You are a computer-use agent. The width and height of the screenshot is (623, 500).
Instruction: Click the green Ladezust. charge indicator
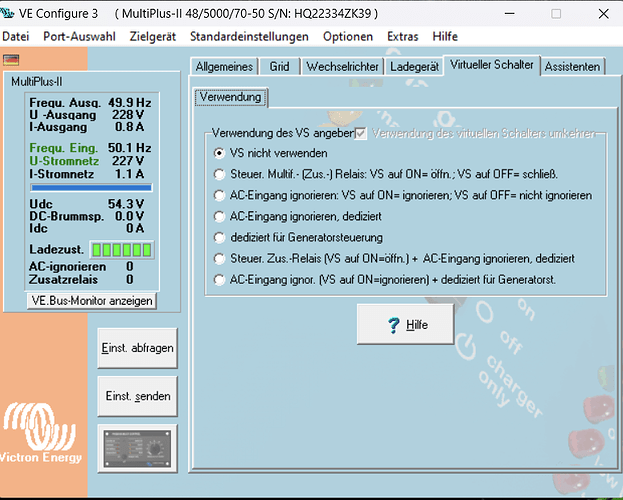pos(122,250)
